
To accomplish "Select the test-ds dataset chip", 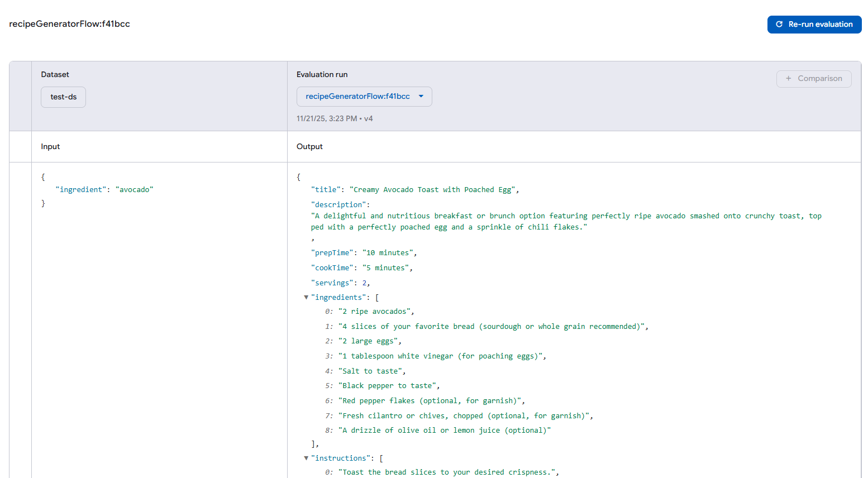I will tap(63, 97).
